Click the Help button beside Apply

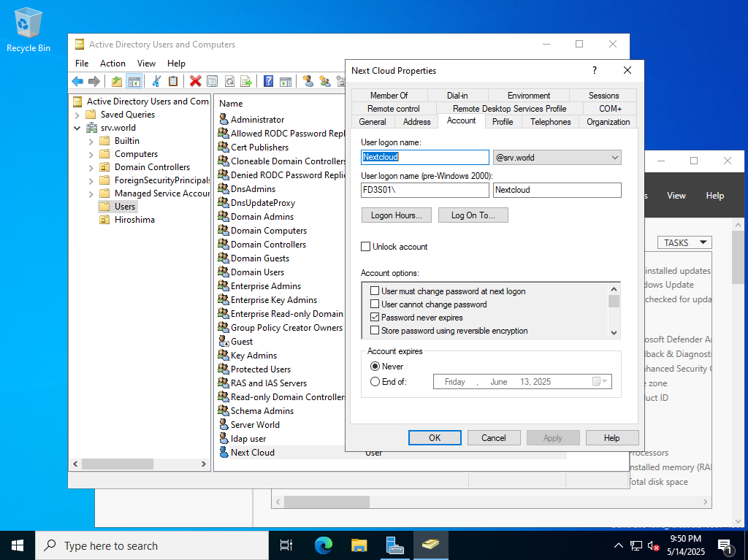pyautogui.click(x=612, y=438)
